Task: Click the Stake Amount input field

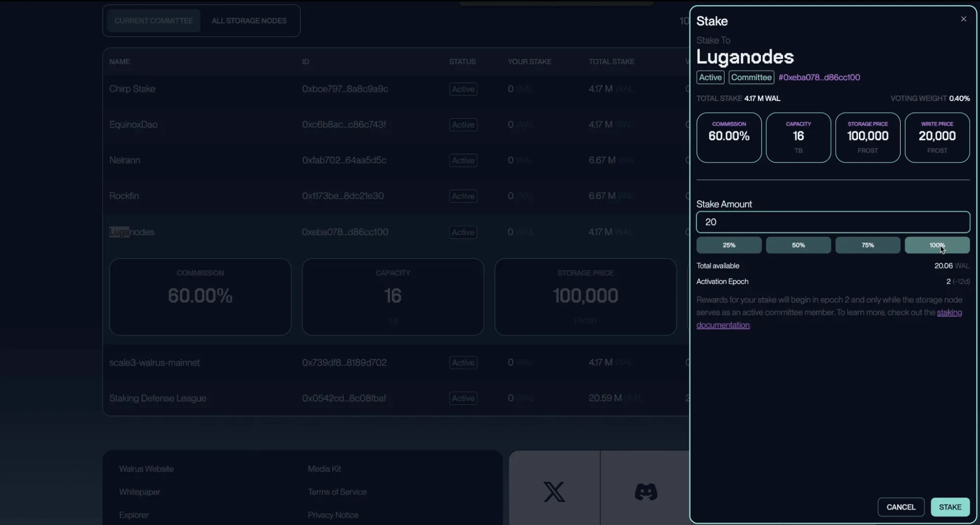Action: 833,222
